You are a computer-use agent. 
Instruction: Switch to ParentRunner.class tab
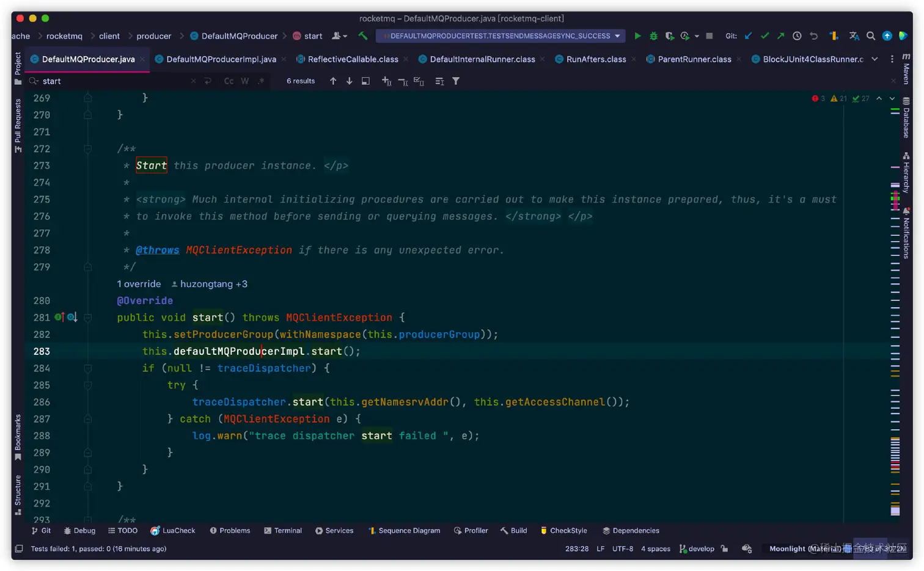coord(695,59)
